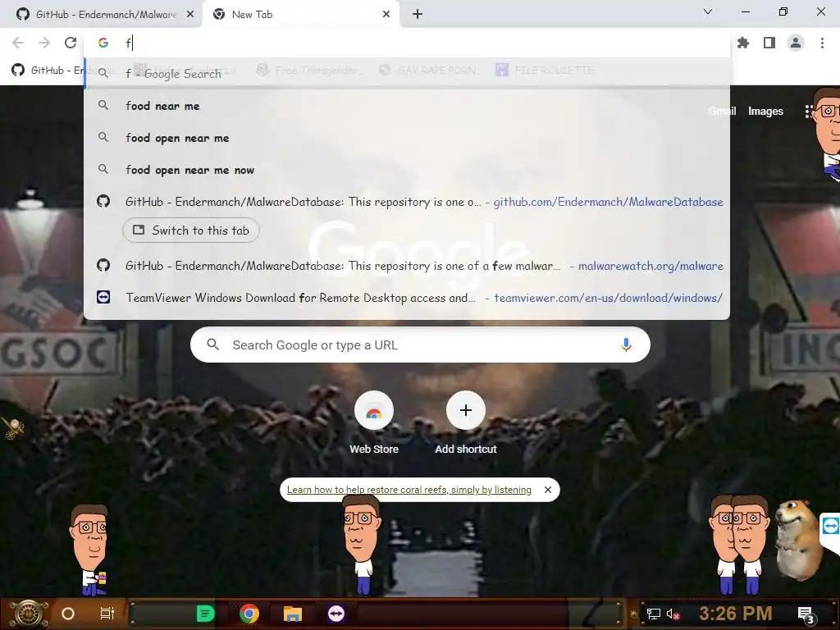
Task: Close the New Tab tab
Action: tap(386, 15)
